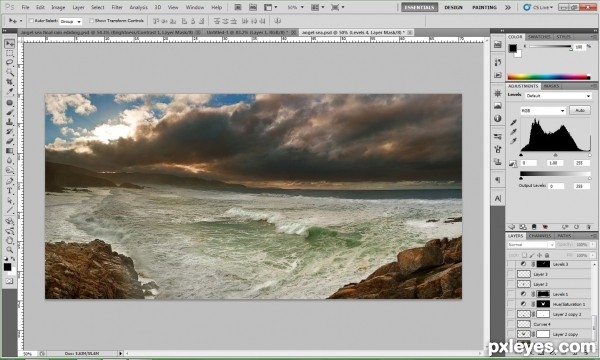Select the Blur tool

tap(10, 160)
